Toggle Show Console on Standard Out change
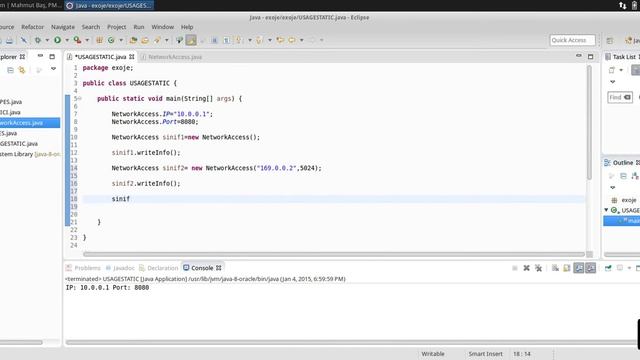 coord(579,268)
